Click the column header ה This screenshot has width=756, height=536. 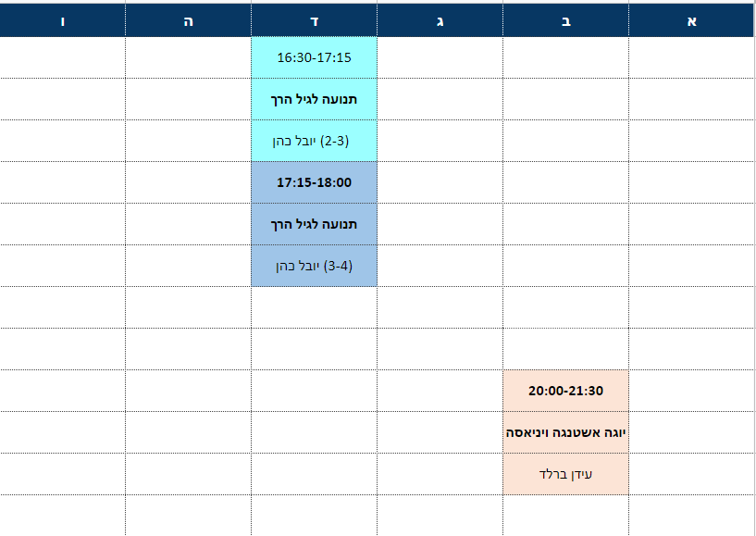[188, 20]
